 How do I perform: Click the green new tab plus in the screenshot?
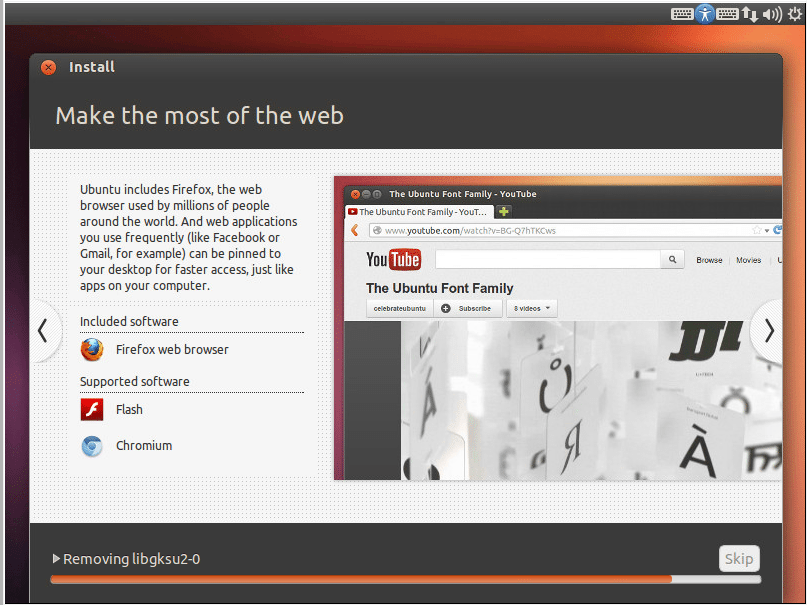tap(504, 211)
